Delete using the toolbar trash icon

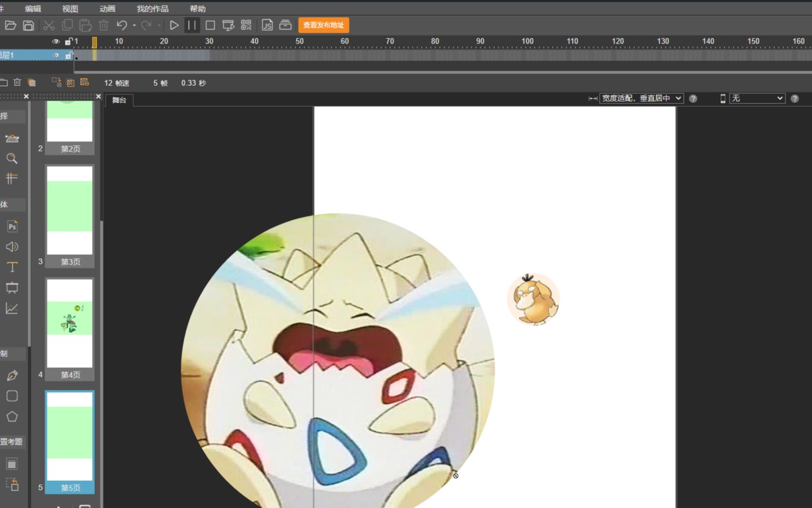(x=103, y=25)
